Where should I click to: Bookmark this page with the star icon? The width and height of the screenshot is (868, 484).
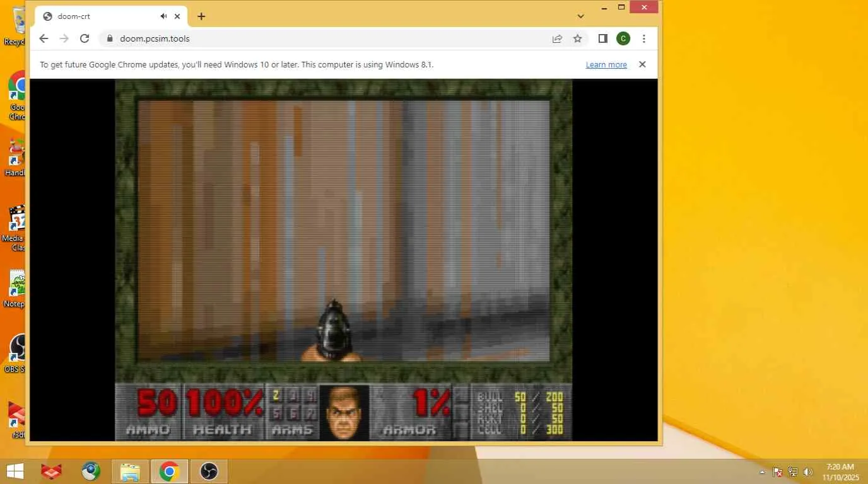point(577,38)
